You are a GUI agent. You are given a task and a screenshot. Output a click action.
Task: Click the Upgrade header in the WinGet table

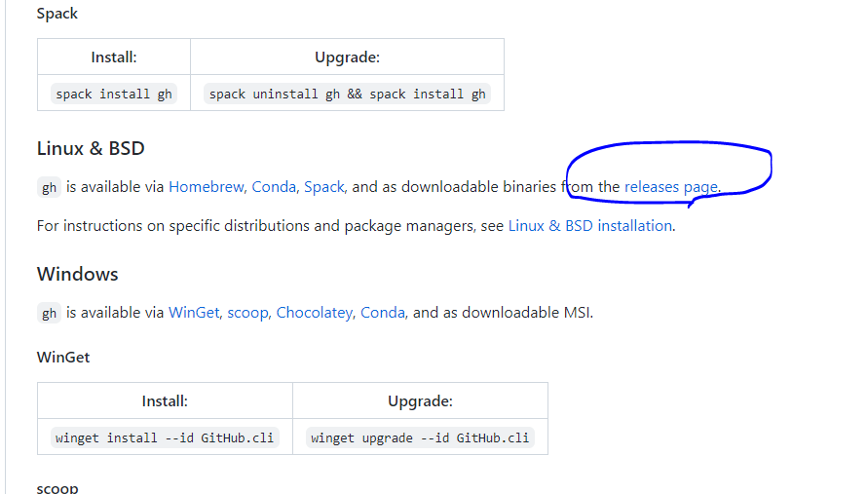(x=420, y=401)
